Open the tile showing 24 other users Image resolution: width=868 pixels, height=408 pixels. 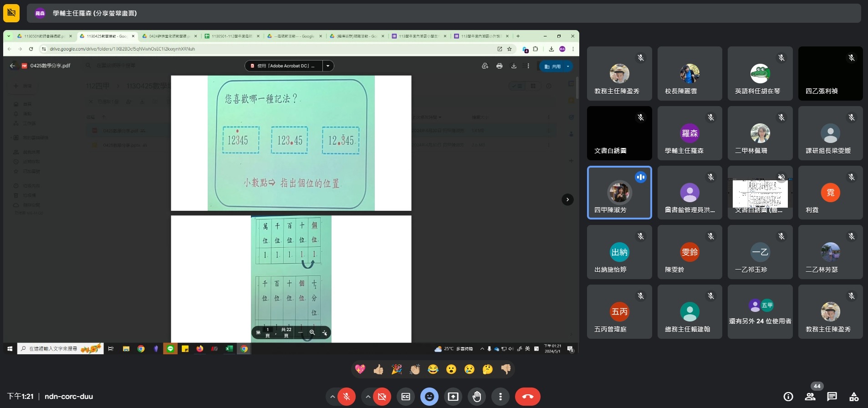click(760, 312)
